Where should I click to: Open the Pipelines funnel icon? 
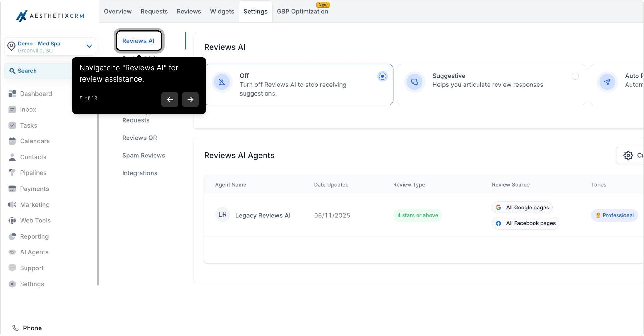coord(12,173)
